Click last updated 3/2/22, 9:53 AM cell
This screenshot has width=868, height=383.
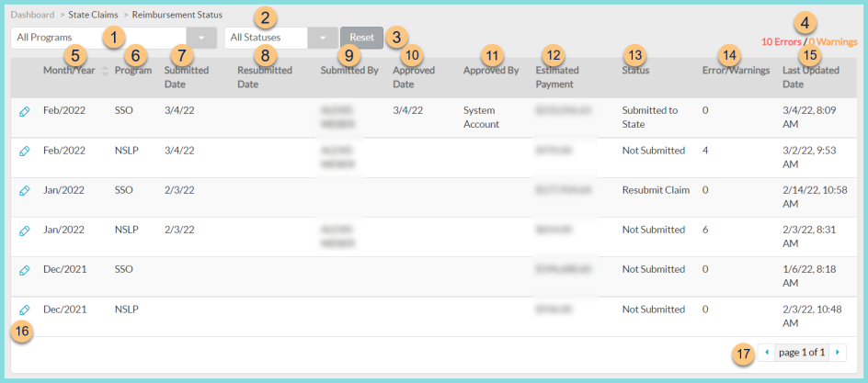point(809,157)
